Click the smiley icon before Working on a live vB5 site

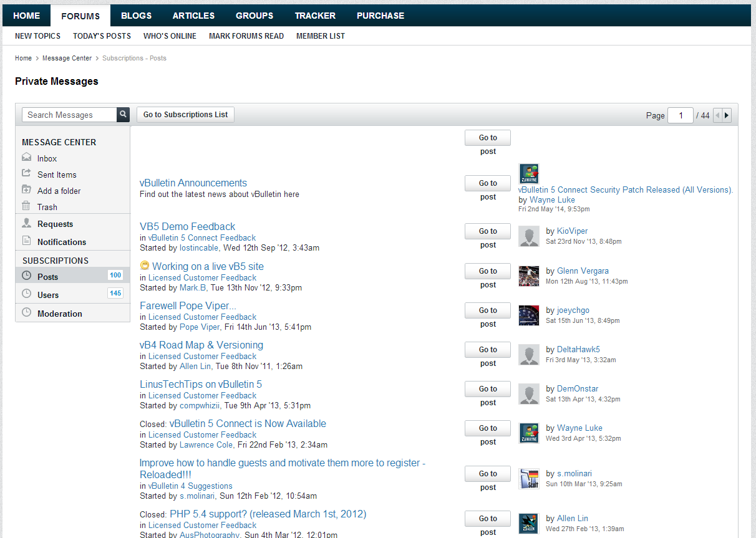[145, 266]
